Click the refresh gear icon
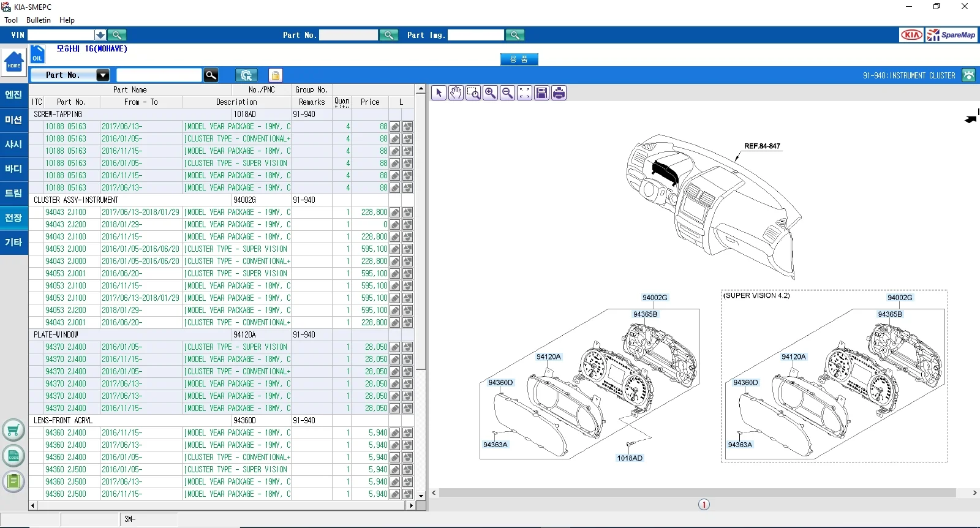Viewport: 980px width, 528px height. (246, 75)
